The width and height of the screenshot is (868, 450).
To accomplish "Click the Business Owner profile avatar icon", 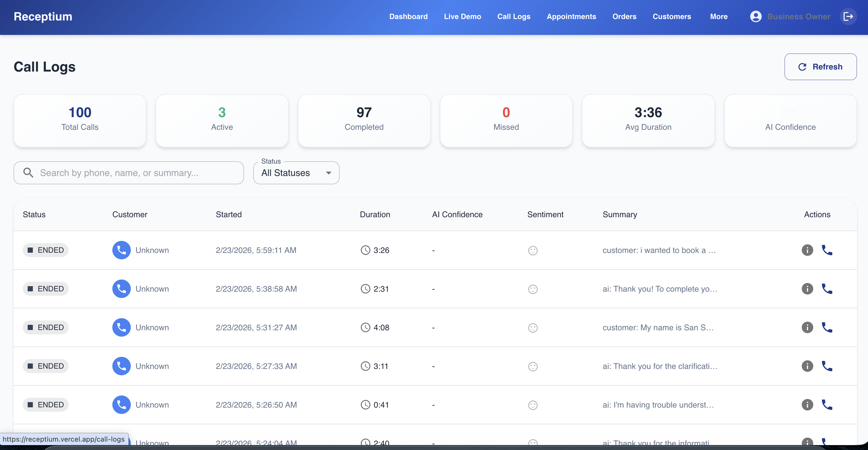I will (x=755, y=16).
